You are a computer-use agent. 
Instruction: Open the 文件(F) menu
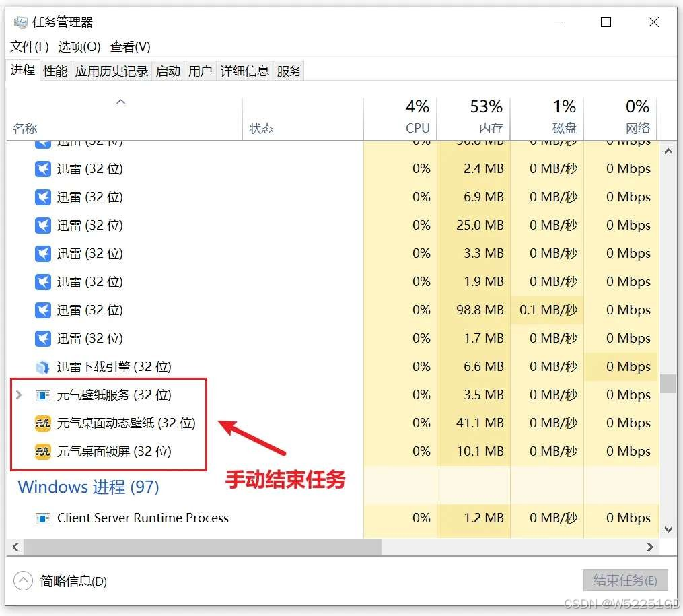29,46
